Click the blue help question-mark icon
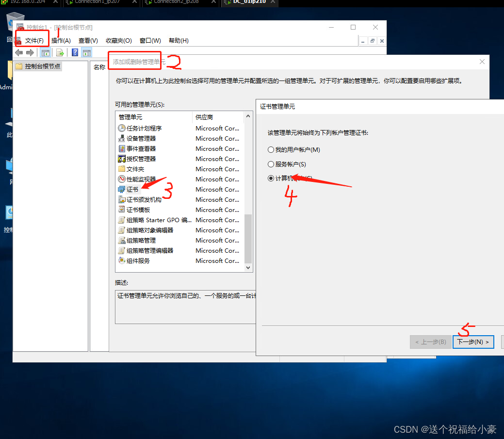The image size is (504, 439). click(x=75, y=53)
